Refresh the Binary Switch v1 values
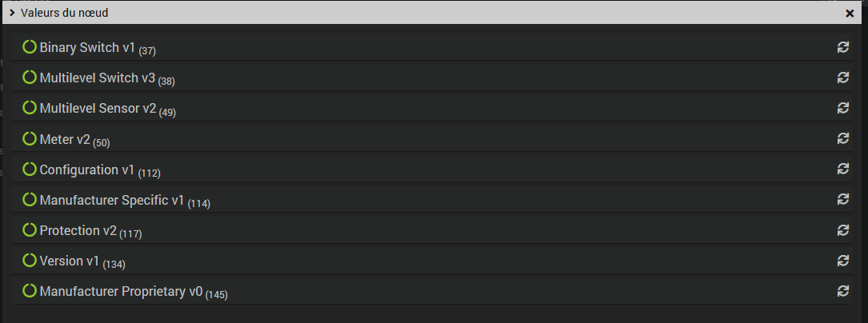Viewport: 868px width, 323px height. (x=842, y=47)
